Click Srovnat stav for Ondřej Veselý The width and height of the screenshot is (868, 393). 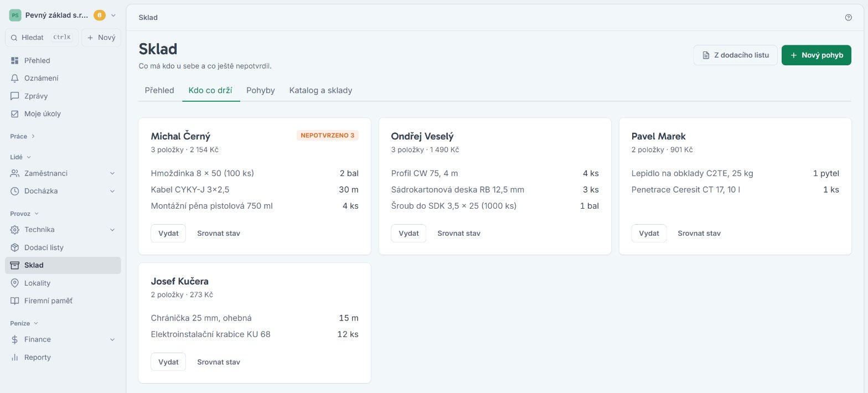pos(459,233)
